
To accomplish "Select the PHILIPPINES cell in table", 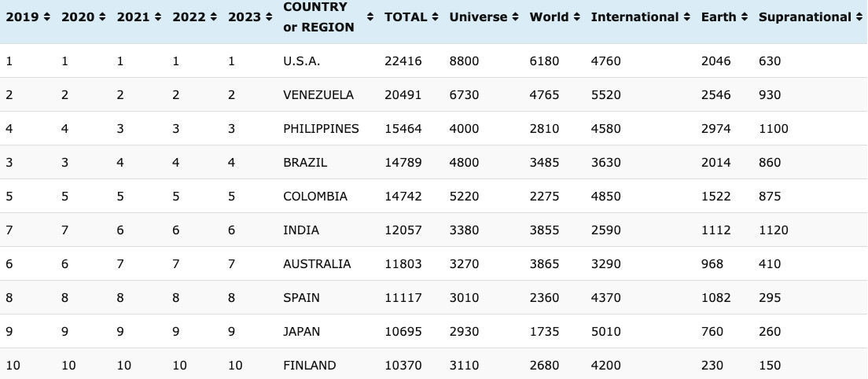I will (x=321, y=129).
